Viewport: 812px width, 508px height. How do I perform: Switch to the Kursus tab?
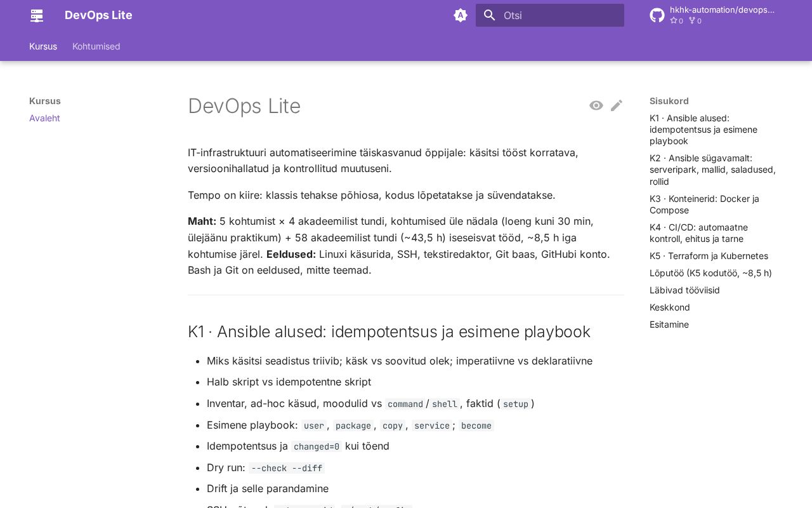coord(43,46)
